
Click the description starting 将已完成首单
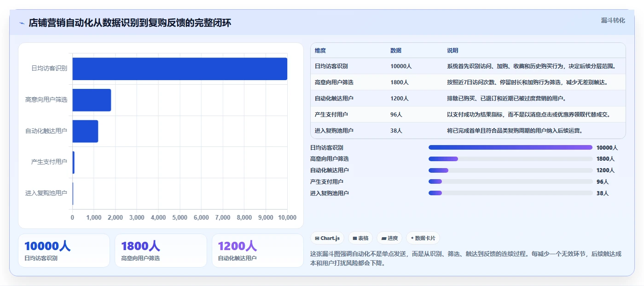pos(515,131)
